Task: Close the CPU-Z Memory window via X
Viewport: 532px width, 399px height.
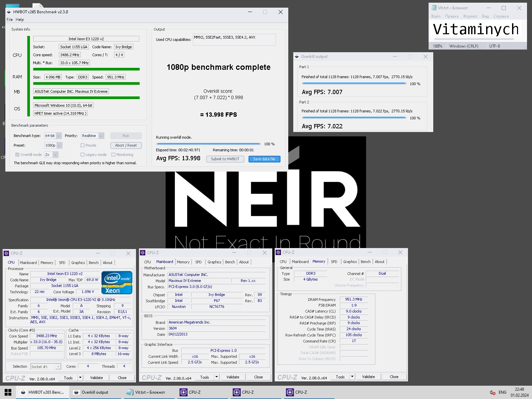Action: (400, 252)
